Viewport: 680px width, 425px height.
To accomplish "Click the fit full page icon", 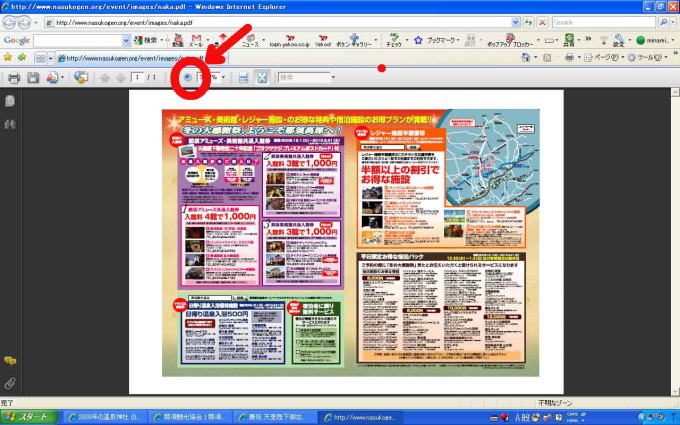I will 262,77.
